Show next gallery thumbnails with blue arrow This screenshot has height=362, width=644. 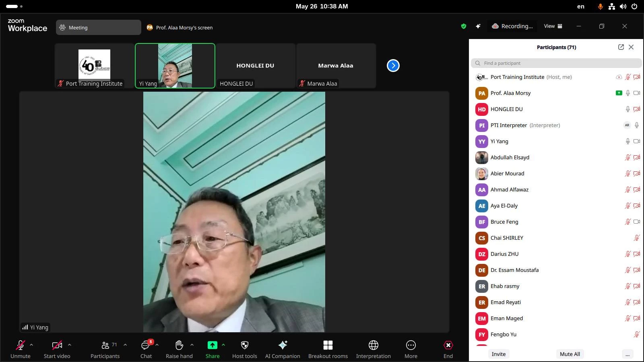point(393,66)
